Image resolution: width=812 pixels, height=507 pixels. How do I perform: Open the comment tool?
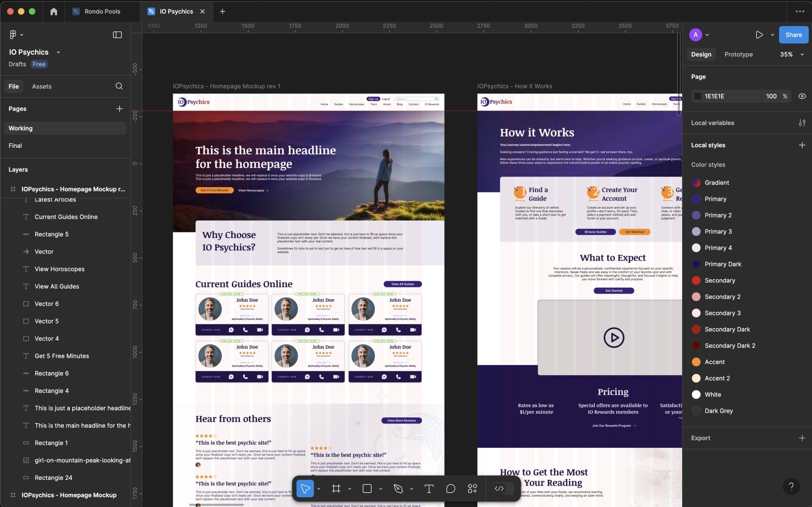[x=450, y=489]
